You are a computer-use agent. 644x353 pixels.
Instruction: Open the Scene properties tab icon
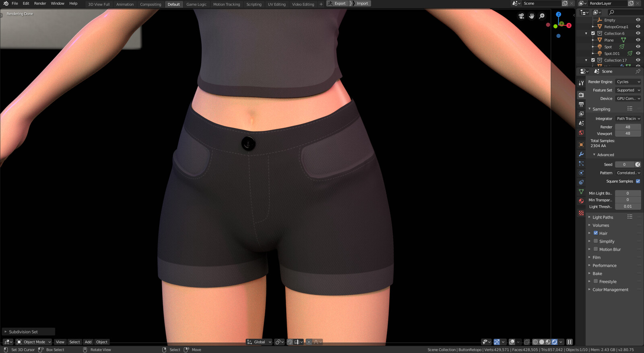click(x=581, y=123)
